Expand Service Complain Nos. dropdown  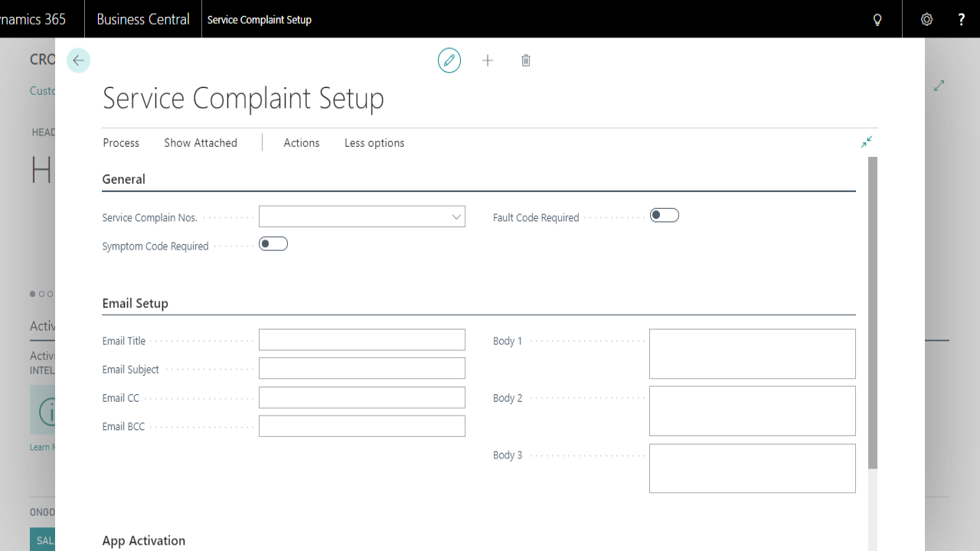click(456, 217)
